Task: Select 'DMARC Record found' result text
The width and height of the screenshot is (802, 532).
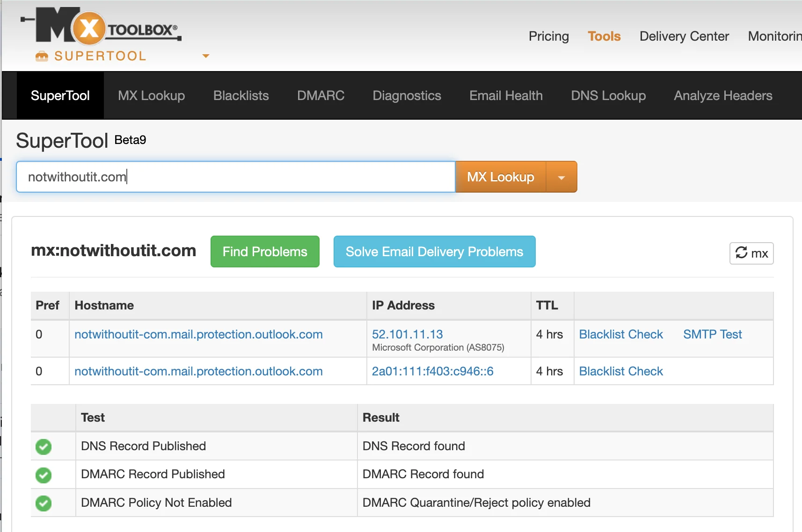Action: click(x=423, y=474)
